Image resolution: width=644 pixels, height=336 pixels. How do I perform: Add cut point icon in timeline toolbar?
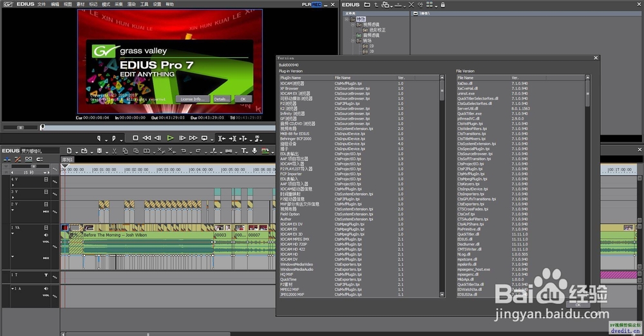click(213, 151)
